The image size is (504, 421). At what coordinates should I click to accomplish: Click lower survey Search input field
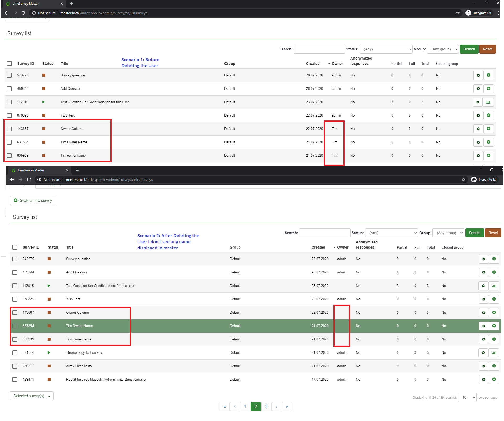pos(325,233)
